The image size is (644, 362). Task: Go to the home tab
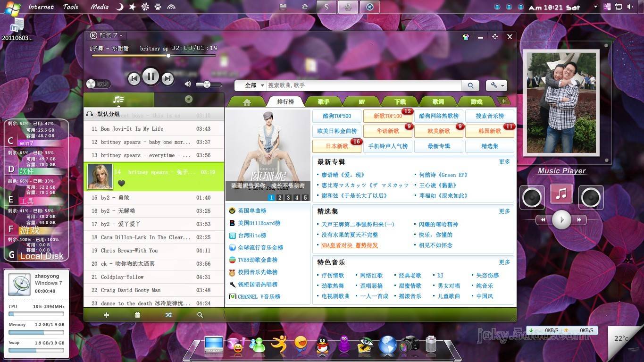click(246, 102)
